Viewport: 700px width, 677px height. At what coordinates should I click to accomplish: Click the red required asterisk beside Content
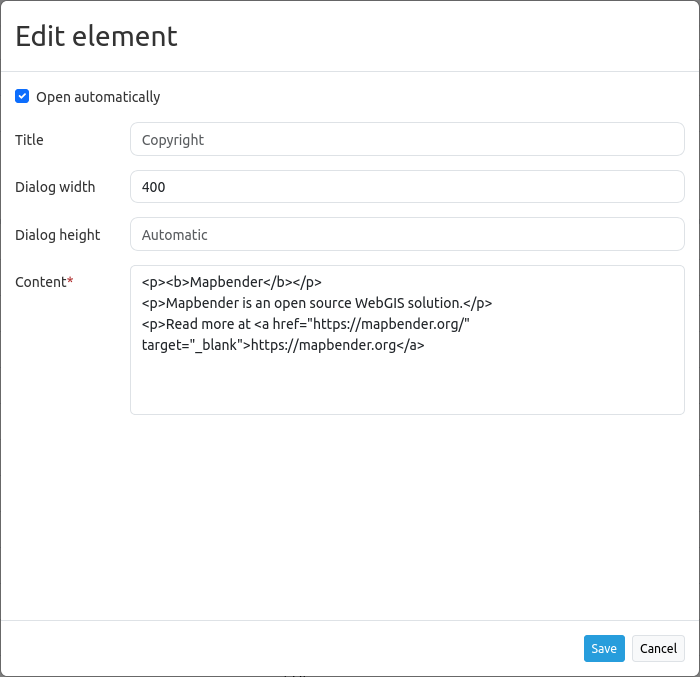pos(70,282)
